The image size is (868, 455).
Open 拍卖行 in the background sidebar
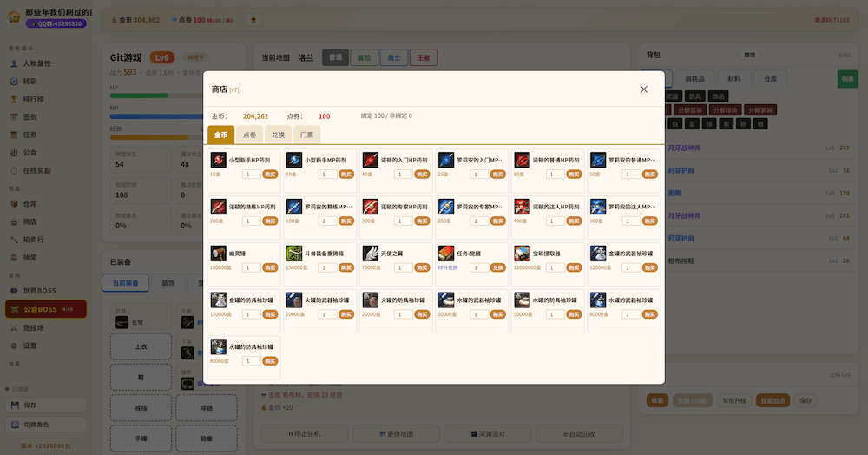pyautogui.click(x=34, y=240)
